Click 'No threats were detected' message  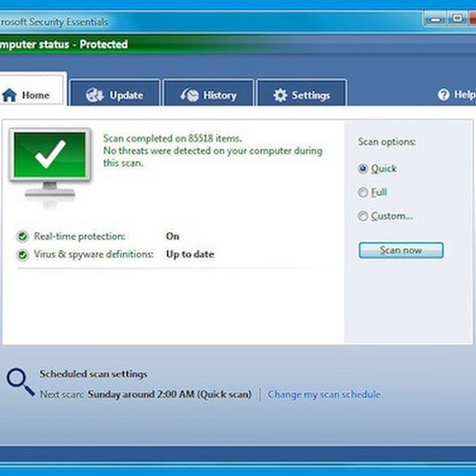tap(213, 157)
